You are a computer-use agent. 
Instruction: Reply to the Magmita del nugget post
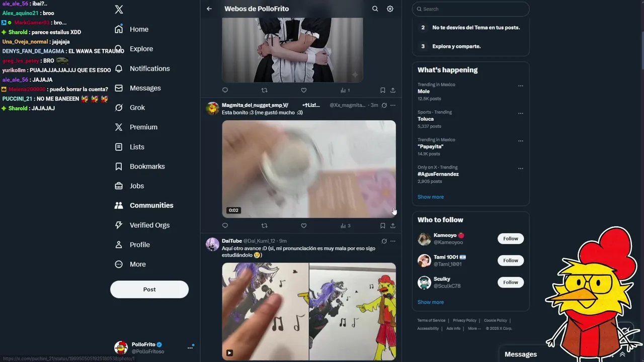pos(225,226)
